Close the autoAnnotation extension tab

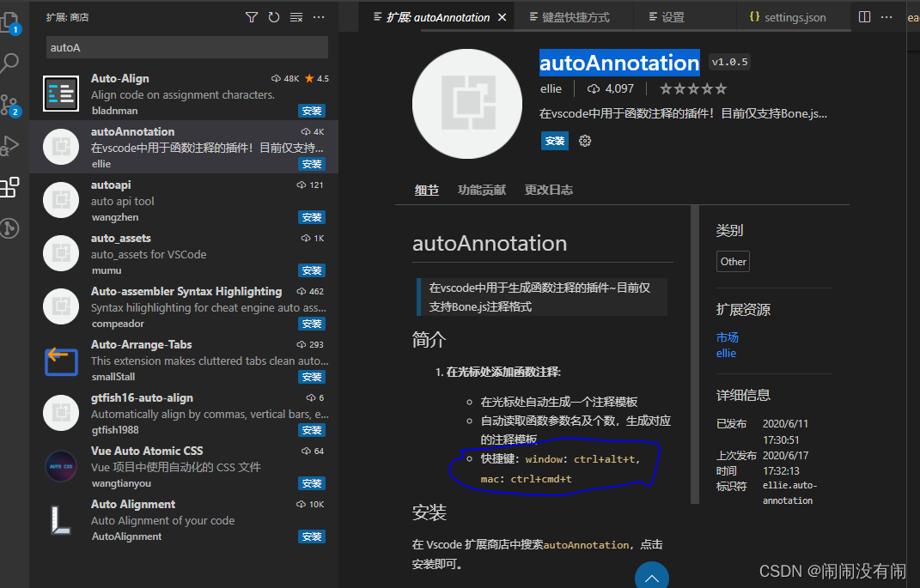point(503,17)
